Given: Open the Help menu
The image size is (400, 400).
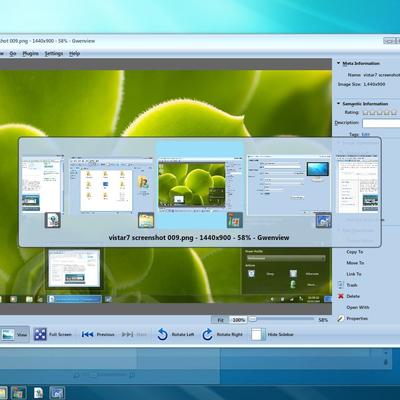Looking at the screenshot, I should (74, 53).
